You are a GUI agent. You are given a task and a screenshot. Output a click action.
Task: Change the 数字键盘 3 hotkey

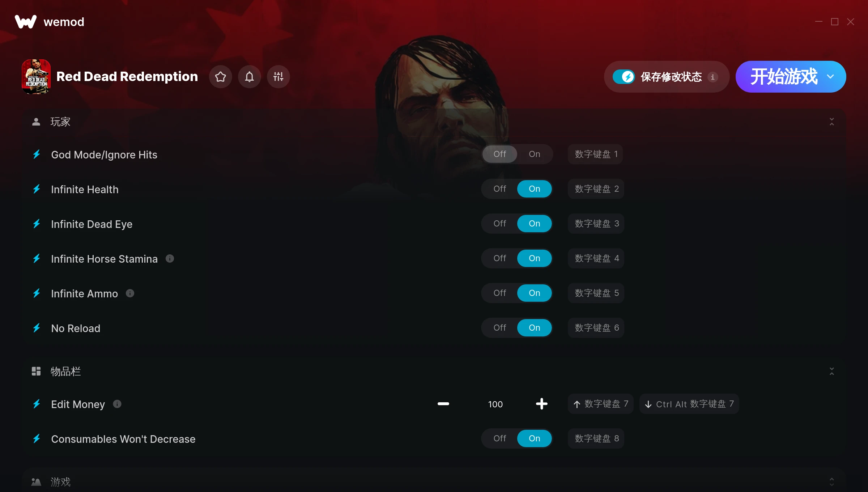(596, 224)
